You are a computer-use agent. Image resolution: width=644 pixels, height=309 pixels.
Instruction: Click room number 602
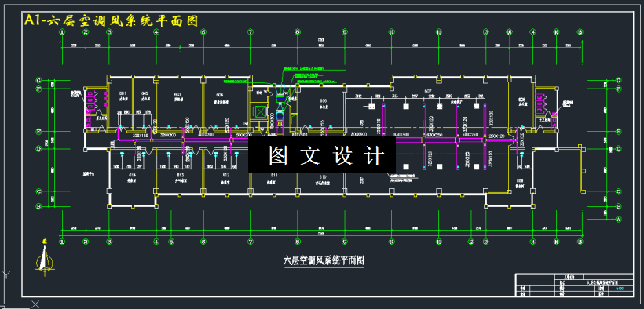point(145,93)
